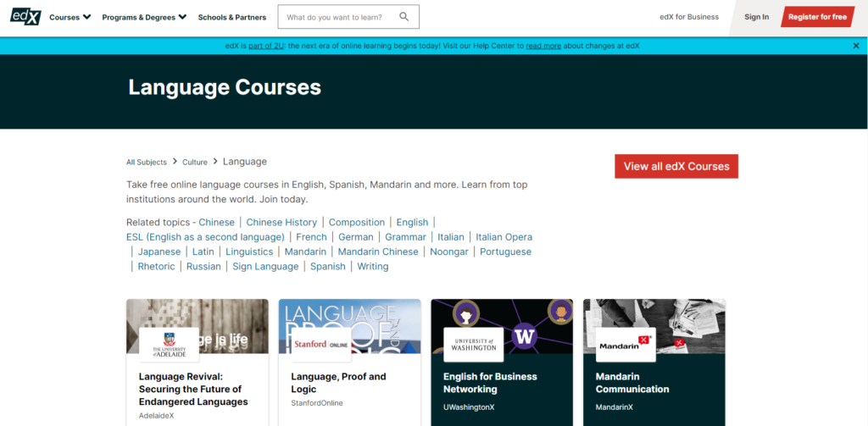This screenshot has height=426, width=868.
Task: Click the AdelaideX provider text
Action: tap(157, 416)
